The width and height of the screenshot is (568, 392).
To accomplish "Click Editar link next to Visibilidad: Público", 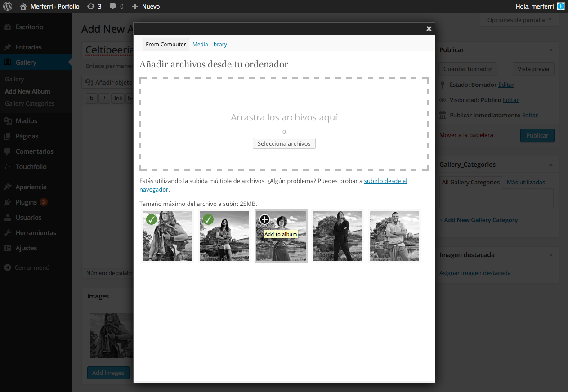I will click(x=511, y=100).
